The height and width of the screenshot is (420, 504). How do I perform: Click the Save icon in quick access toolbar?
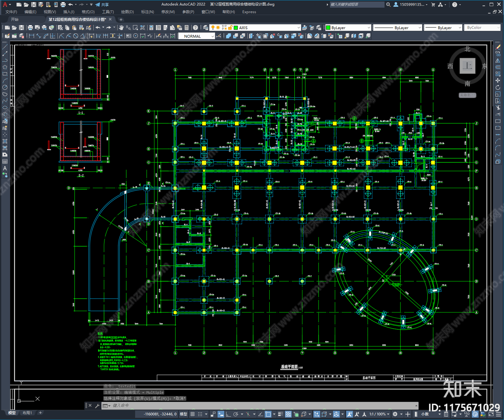click(x=33, y=4)
